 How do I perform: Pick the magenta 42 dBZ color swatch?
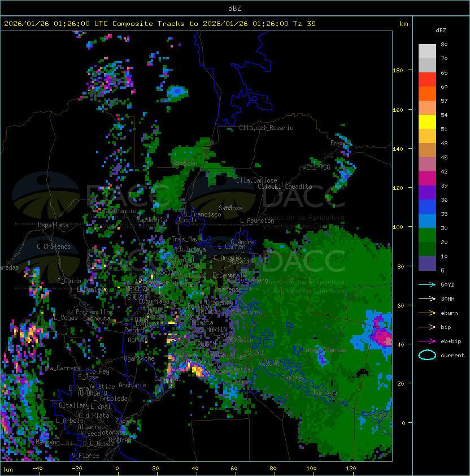pos(427,179)
